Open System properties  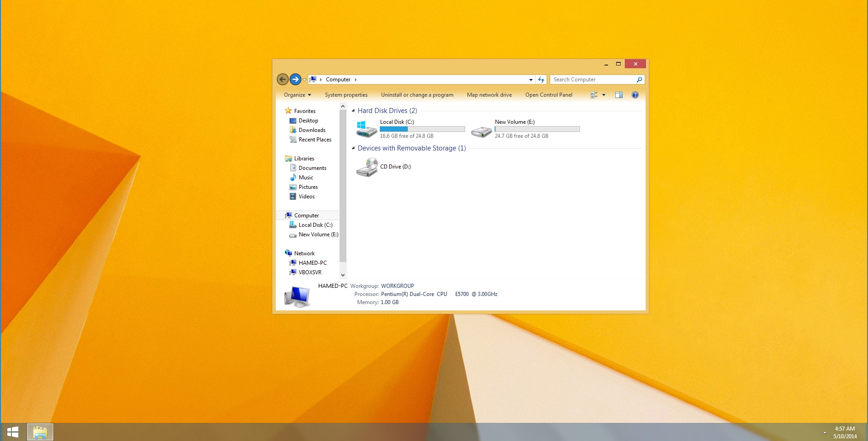[346, 95]
